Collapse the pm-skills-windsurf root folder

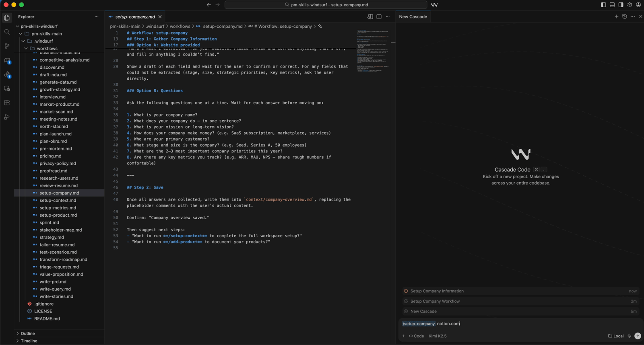click(x=39, y=26)
